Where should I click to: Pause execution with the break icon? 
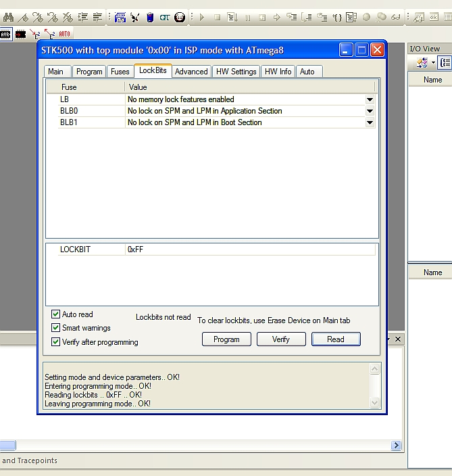tap(247, 18)
